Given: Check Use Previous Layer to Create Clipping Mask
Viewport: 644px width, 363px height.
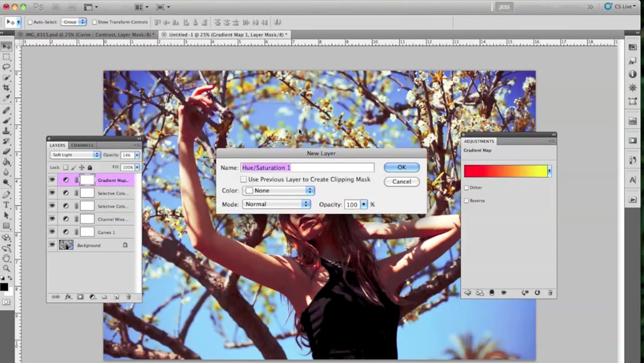Looking at the screenshot, I should (244, 179).
